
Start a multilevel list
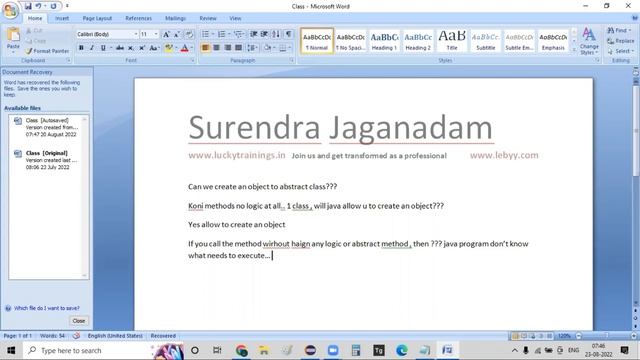(x=239, y=34)
